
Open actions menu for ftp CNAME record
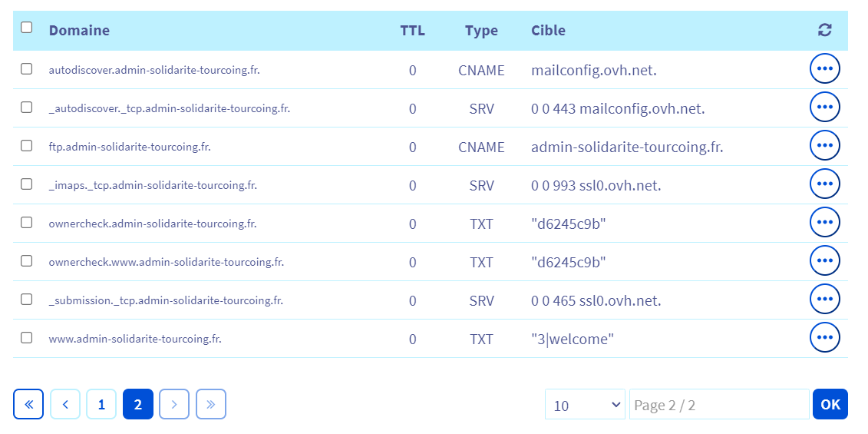tap(824, 146)
